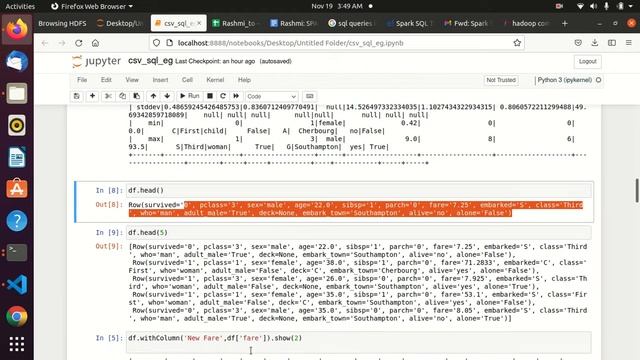Move selected cell down arrow
The width and height of the screenshot is (640, 360).
click(167, 96)
